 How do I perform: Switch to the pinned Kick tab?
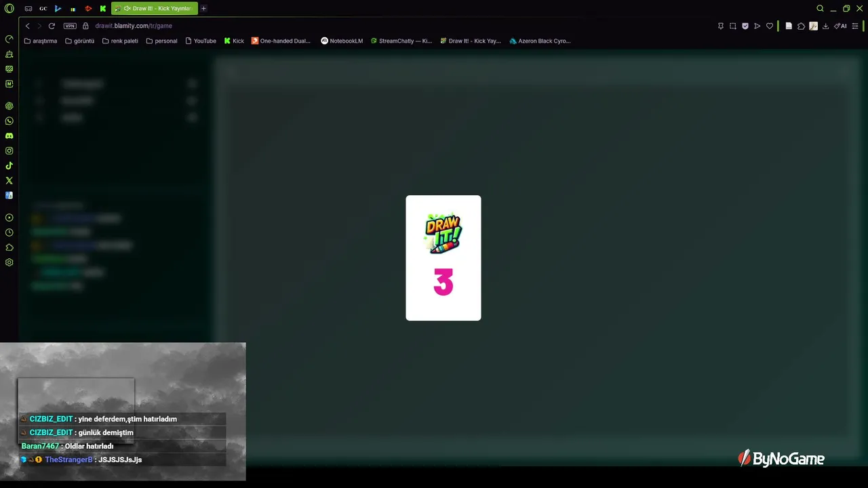(103, 9)
